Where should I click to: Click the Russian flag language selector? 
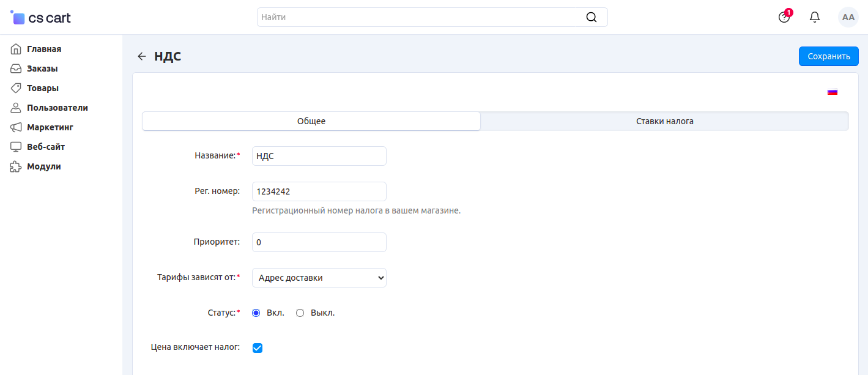click(832, 92)
